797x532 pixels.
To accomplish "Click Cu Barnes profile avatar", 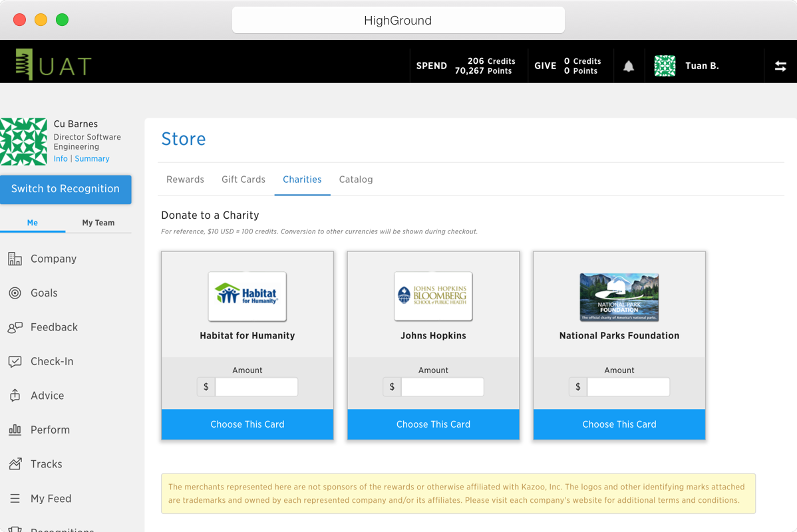I will tap(24, 142).
